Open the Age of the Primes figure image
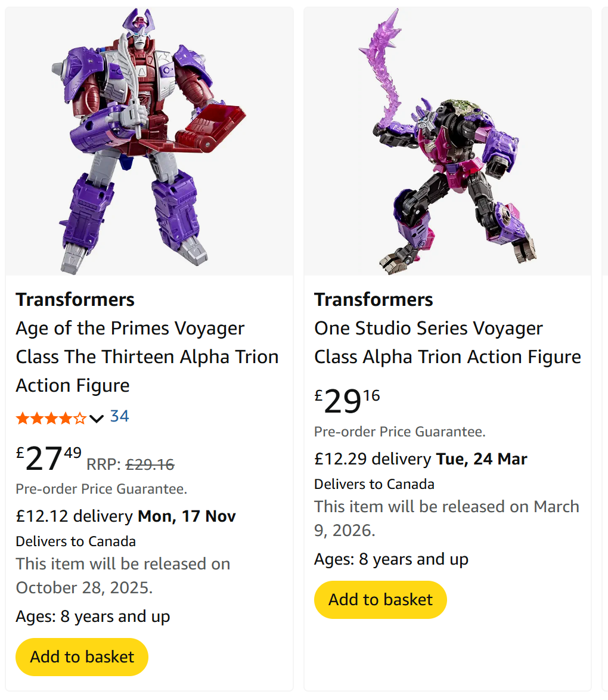The image size is (608, 700). 149,141
